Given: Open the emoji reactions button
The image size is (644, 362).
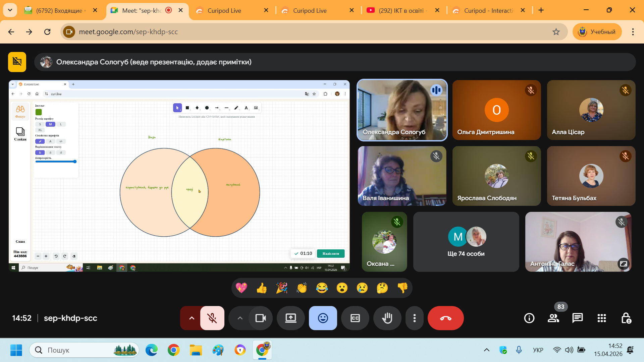Looking at the screenshot, I should tap(323, 318).
